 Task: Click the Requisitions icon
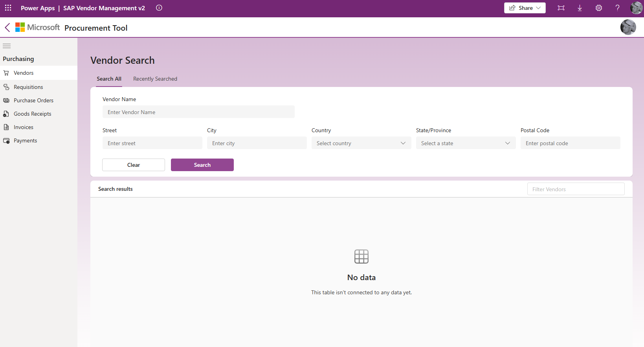pos(6,87)
